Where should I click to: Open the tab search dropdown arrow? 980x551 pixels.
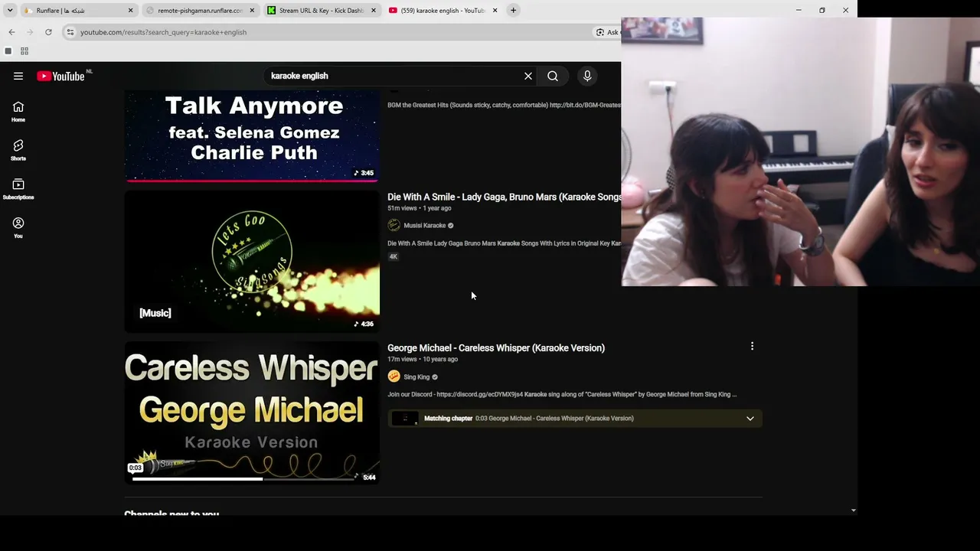[x=10, y=10]
